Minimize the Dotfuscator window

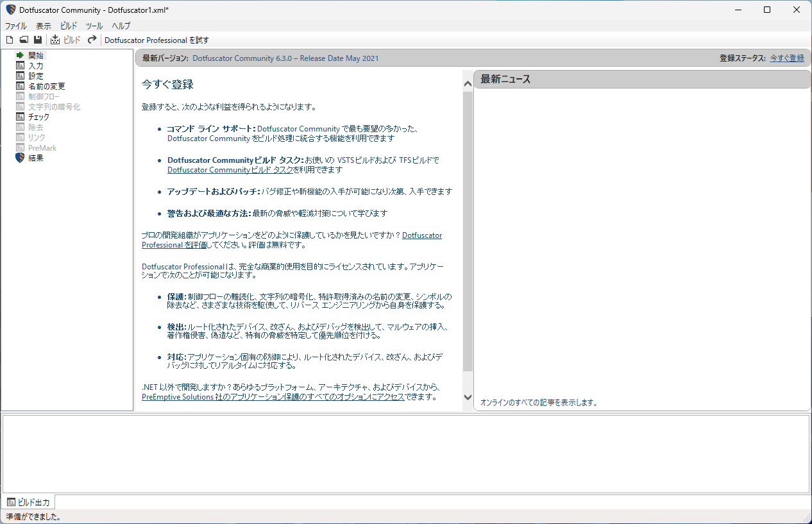[x=738, y=10]
